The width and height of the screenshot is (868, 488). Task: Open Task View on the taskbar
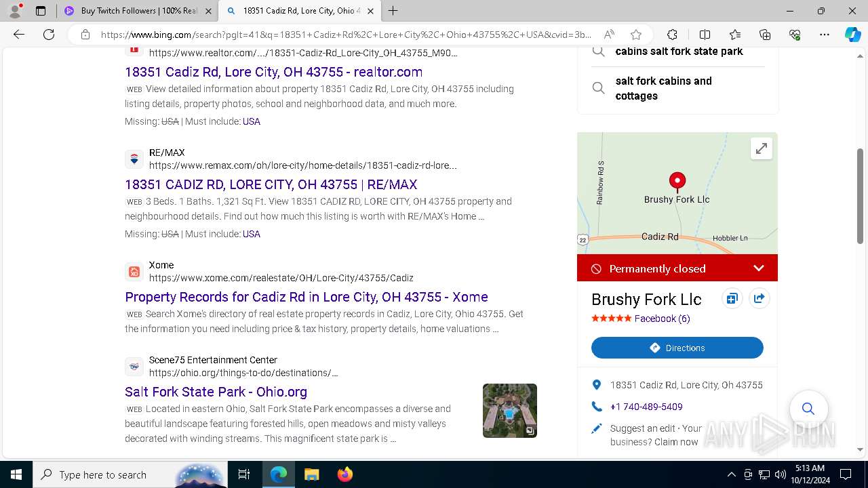pos(244,474)
